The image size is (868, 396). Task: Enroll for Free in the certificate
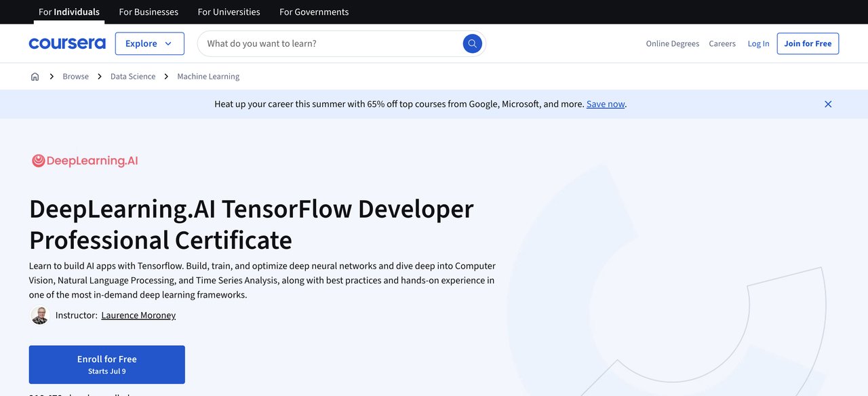pos(106,364)
